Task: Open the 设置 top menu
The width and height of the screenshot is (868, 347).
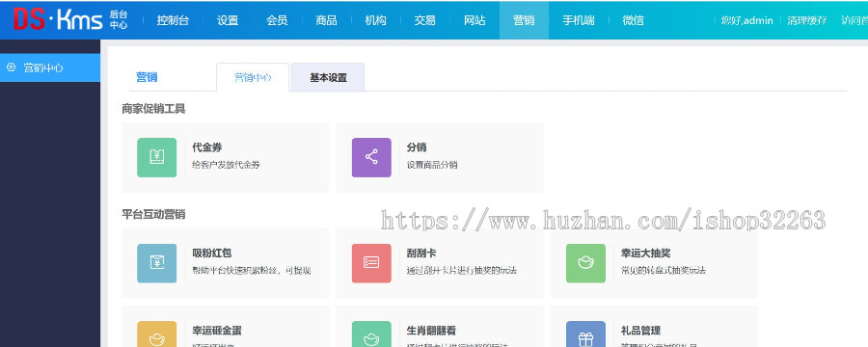Action: click(x=228, y=20)
